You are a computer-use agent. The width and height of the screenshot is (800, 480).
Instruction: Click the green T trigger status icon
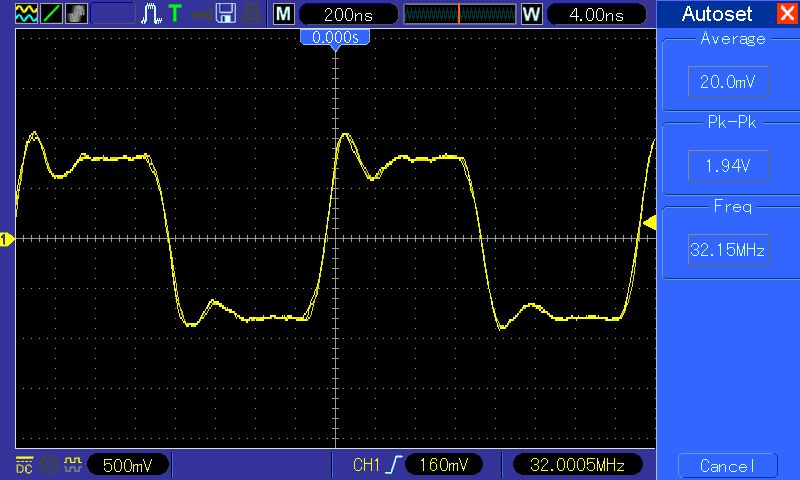[x=175, y=14]
